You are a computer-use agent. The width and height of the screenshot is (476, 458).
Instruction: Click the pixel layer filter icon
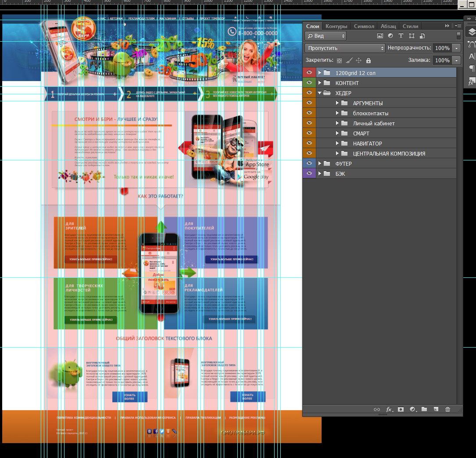click(x=380, y=36)
